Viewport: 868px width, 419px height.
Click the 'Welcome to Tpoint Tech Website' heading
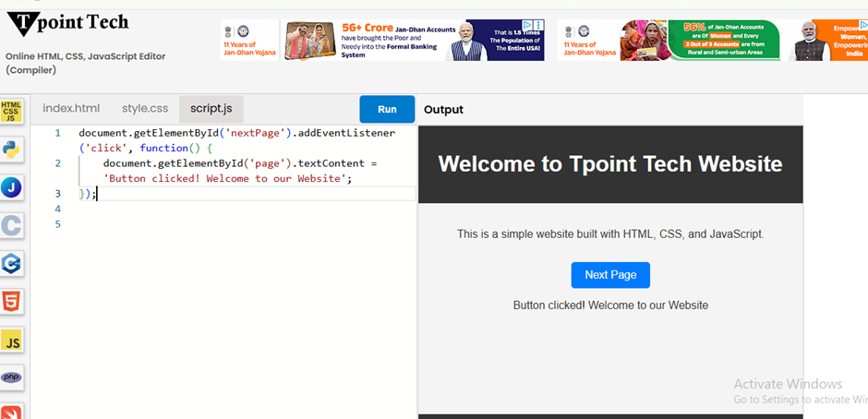pyautogui.click(x=610, y=164)
